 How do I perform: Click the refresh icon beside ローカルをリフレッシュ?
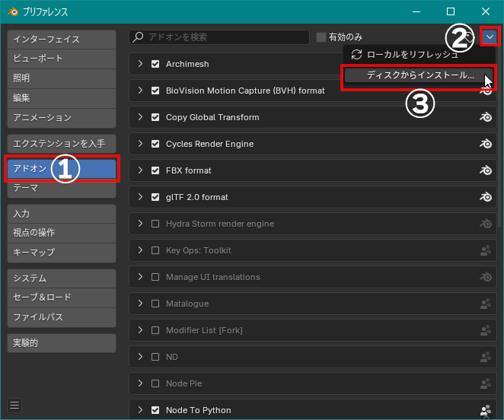(356, 55)
